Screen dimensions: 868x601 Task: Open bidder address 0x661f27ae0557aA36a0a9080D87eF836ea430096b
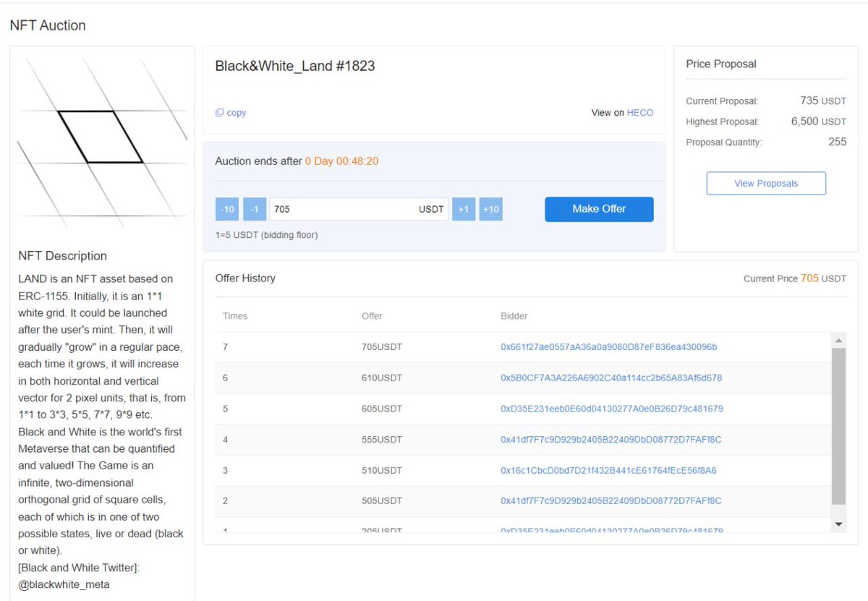[609, 347]
